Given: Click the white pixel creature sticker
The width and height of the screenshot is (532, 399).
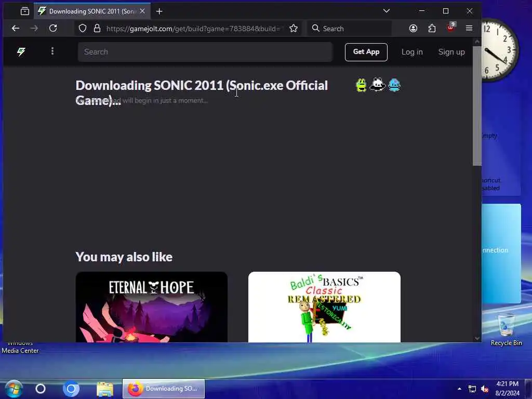Looking at the screenshot, I should [377, 85].
